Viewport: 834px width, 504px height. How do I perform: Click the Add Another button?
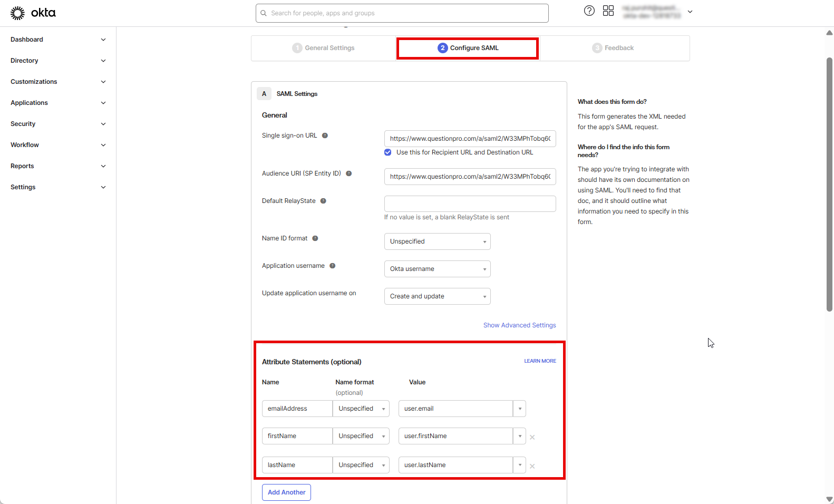(286, 492)
